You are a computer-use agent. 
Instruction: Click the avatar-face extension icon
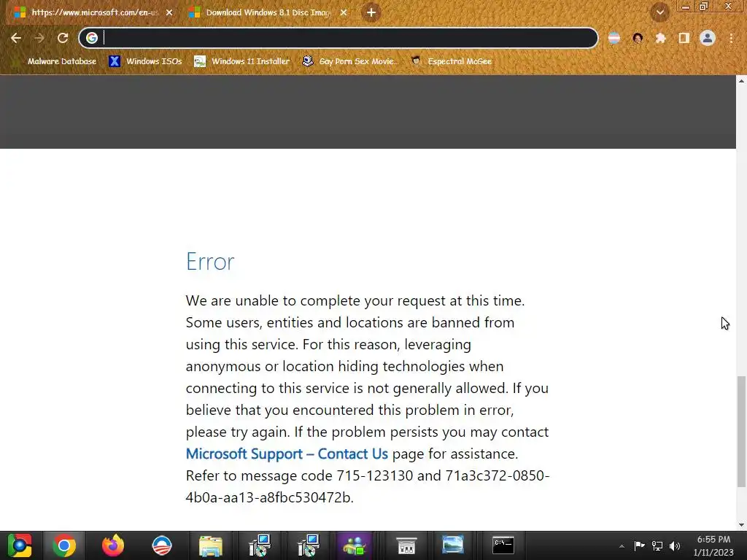tap(638, 38)
